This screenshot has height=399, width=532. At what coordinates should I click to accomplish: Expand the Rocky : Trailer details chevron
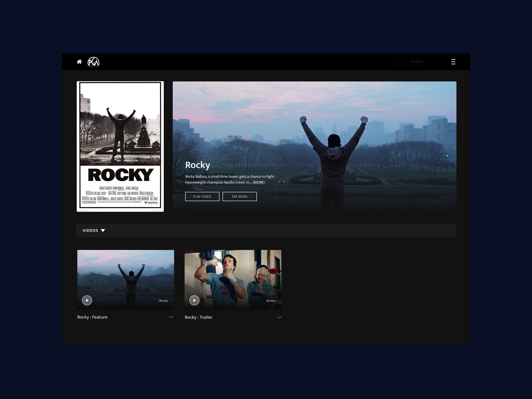[279, 317]
